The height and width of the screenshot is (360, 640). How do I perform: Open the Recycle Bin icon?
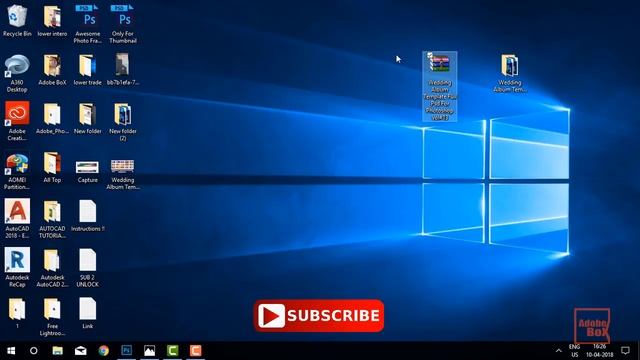click(17, 21)
